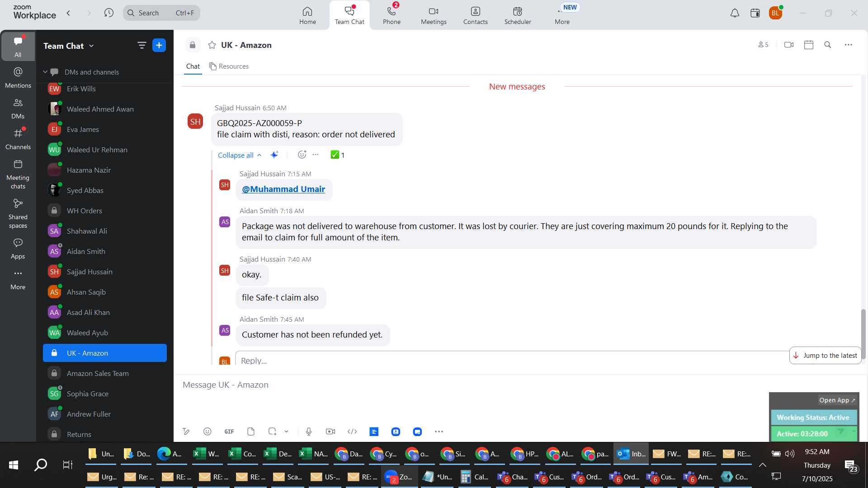Open notifications bell
The width and height of the screenshot is (868, 488).
click(x=735, y=13)
